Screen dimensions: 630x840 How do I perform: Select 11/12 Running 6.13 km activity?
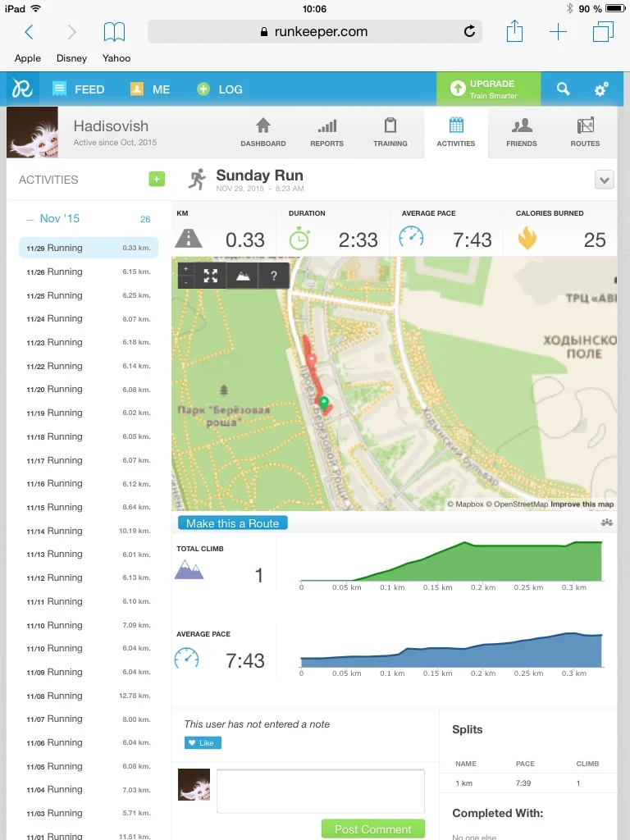tap(89, 577)
